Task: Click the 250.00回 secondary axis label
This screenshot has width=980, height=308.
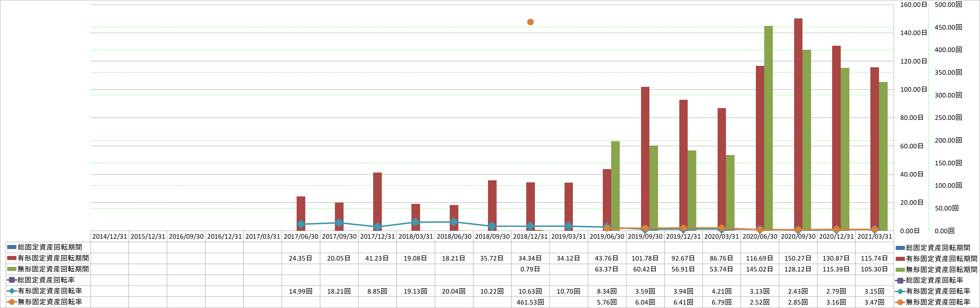Action: (948, 118)
